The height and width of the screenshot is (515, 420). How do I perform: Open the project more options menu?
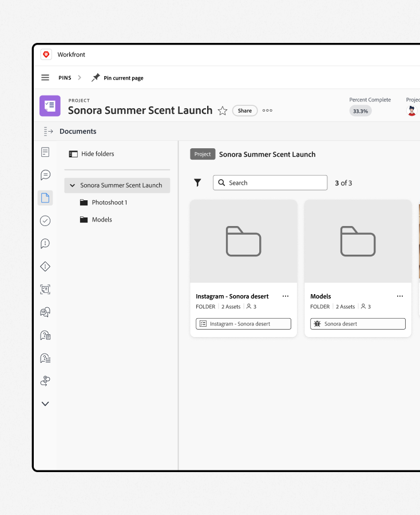267,110
